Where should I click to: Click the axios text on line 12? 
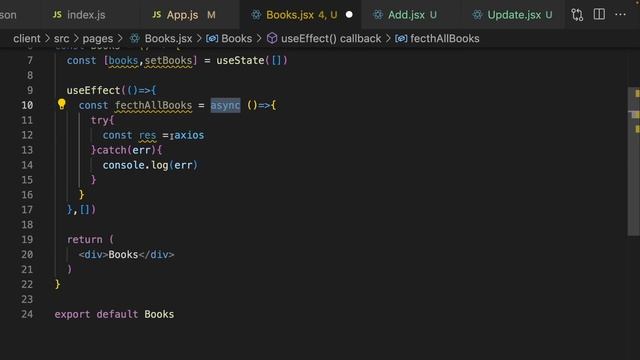pyautogui.click(x=189, y=135)
